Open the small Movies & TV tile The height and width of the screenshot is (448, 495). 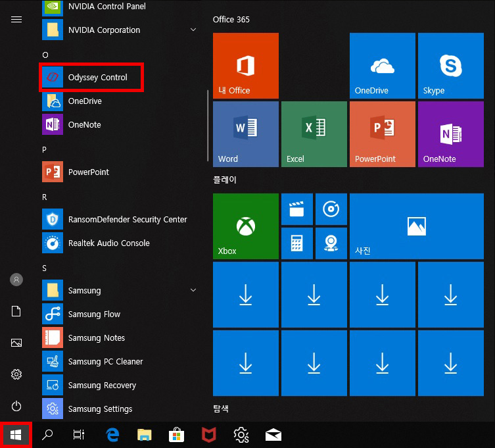(296, 209)
